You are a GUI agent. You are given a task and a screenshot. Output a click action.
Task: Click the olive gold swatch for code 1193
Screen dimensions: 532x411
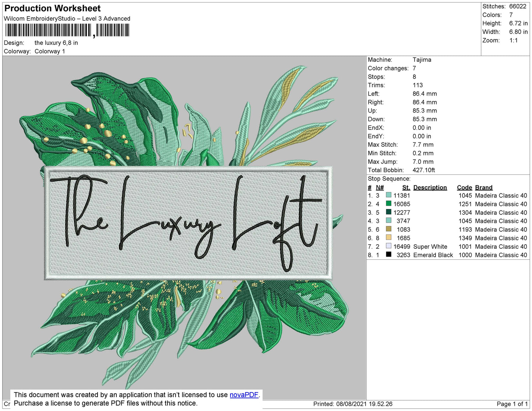pyautogui.click(x=388, y=229)
